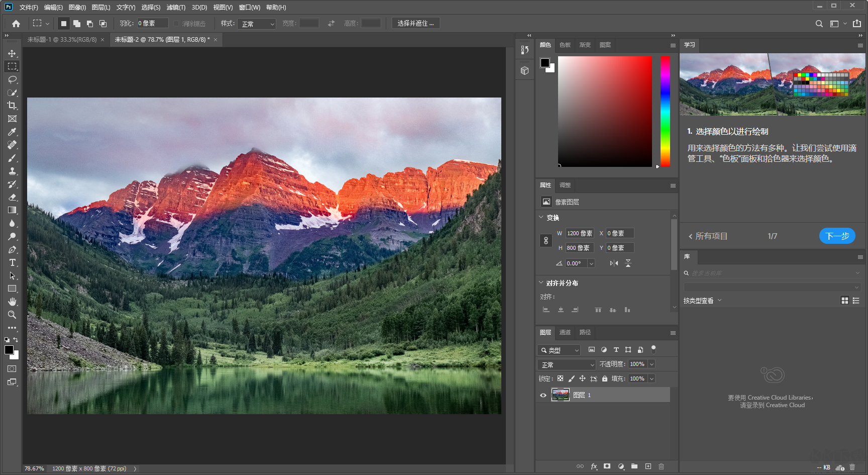868x475 pixels.
Task: Toggle lock transparent pixels for the layer
Action: point(560,378)
